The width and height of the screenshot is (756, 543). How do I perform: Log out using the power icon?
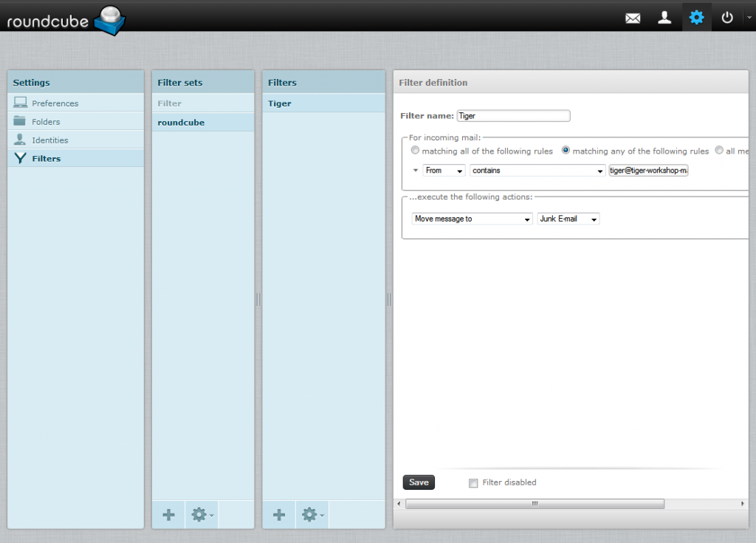727,17
